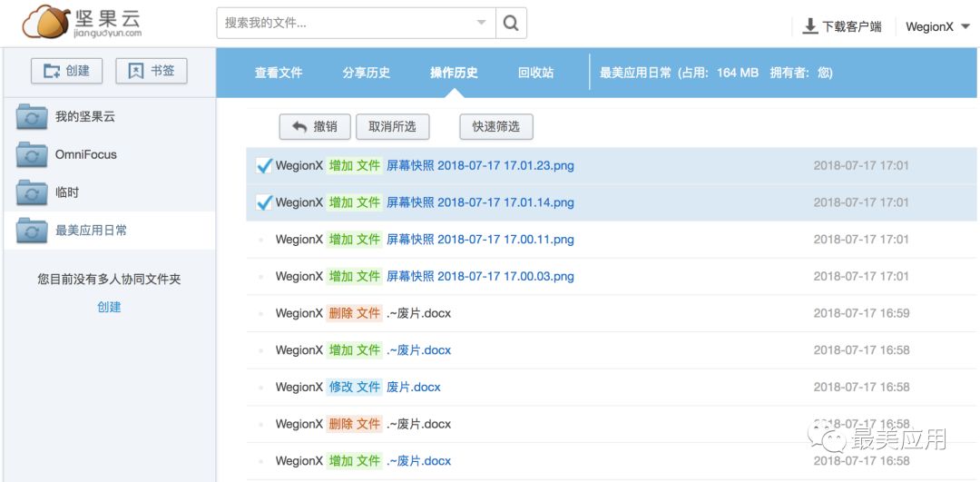Switch to the 回收站 tab
This screenshot has width=980, height=482.
(x=535, y=73)
